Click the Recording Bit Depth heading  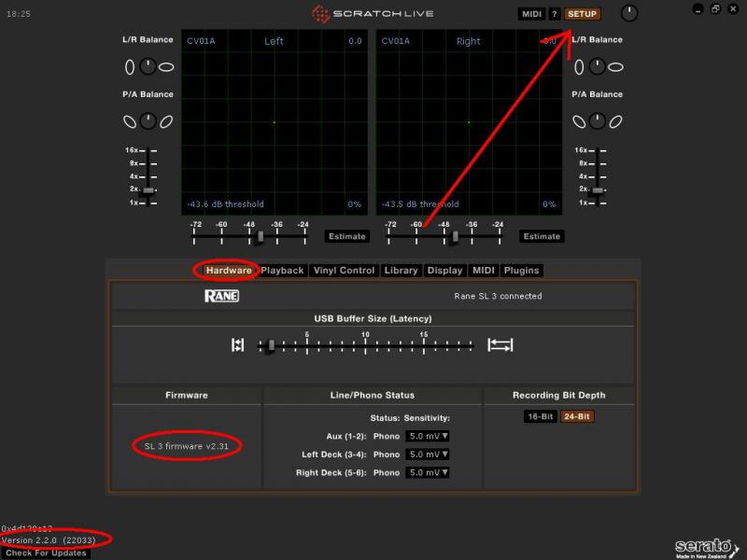[x=558, y=395]
